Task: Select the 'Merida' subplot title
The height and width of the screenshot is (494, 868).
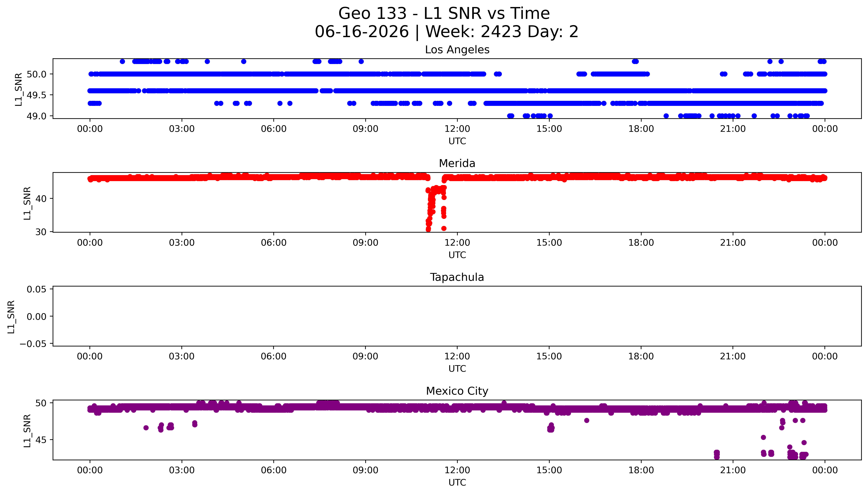Action: (457, 164)
